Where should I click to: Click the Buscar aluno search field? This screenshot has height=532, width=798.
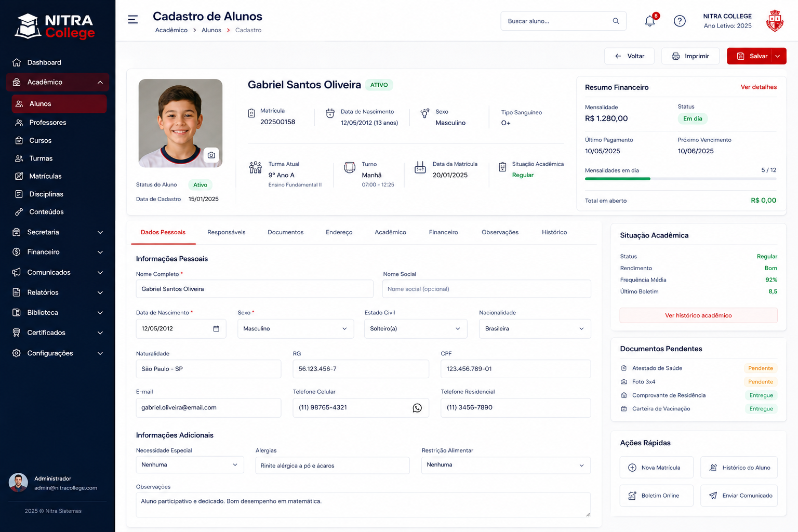(564, 21)
